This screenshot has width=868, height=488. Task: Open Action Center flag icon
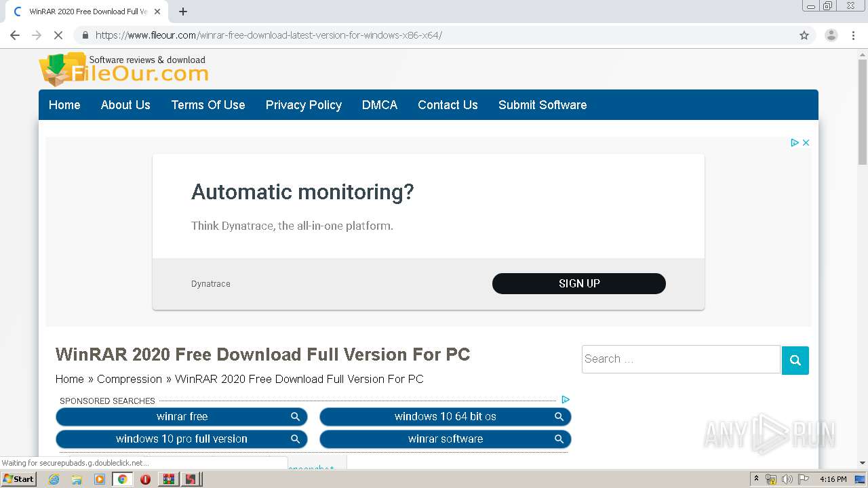point(802,479)
